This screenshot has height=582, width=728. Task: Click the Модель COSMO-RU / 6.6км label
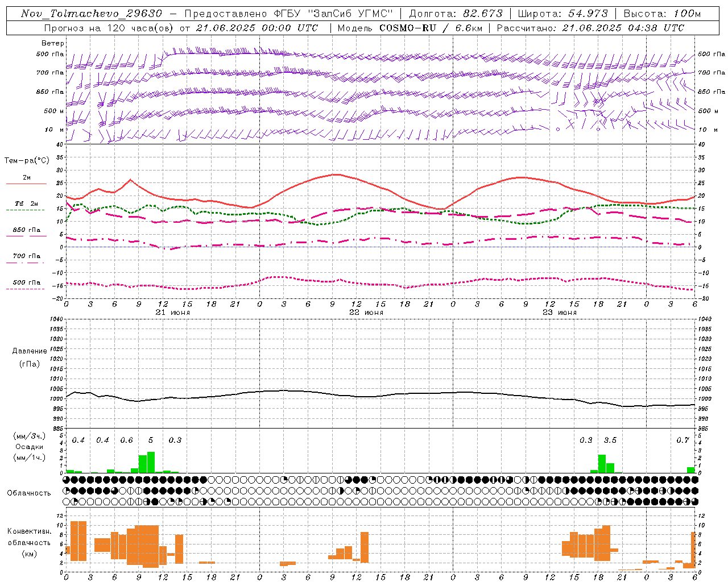coord(410,28)
